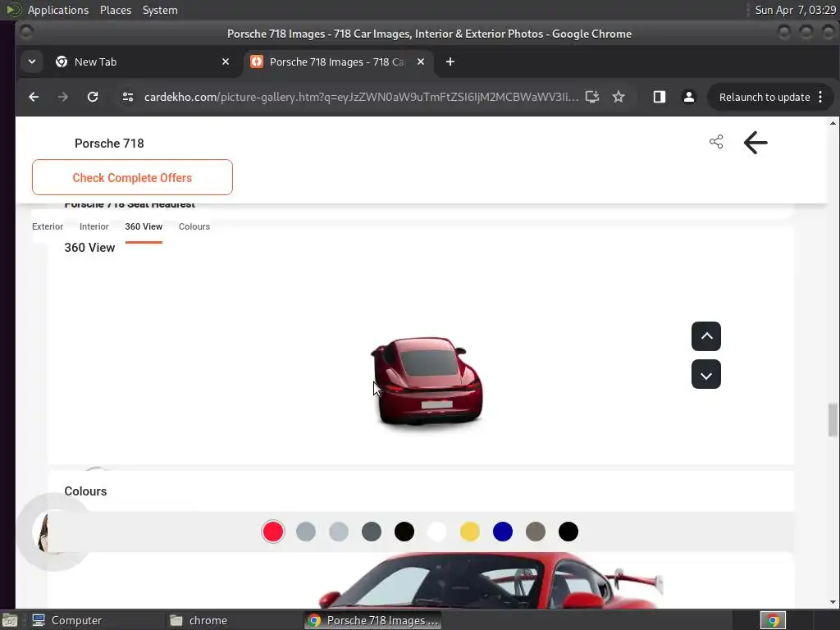Screen dimensions: 840x630
Task: Bookmark this page with the star icon
Action: pyautogui.click(x=619, y=97)
